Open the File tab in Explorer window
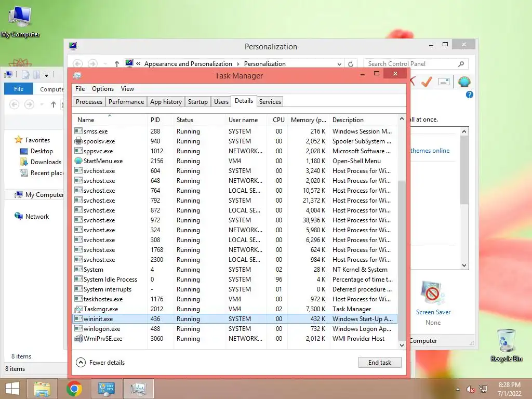The image size is (532, 399). (x=19, y=89)
